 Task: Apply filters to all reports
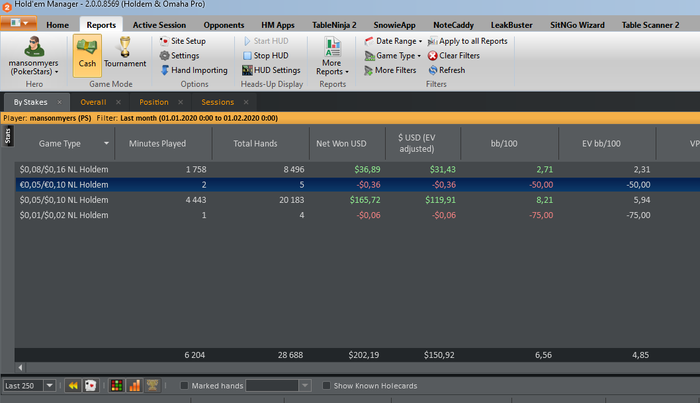point(468,41)
